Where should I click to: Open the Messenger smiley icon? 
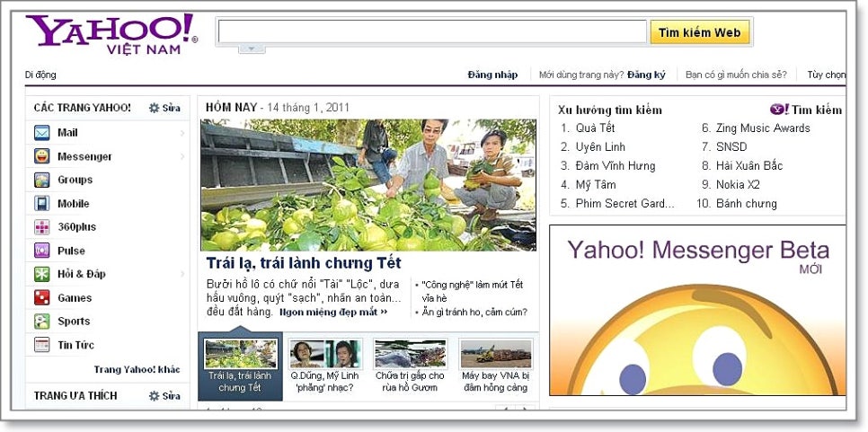point(42,156)
